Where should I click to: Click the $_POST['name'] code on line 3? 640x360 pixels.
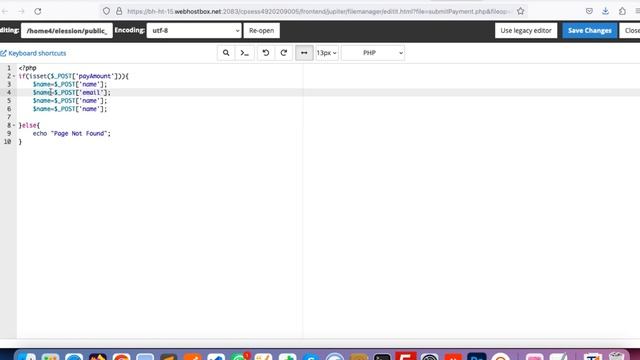pos(80,84)
